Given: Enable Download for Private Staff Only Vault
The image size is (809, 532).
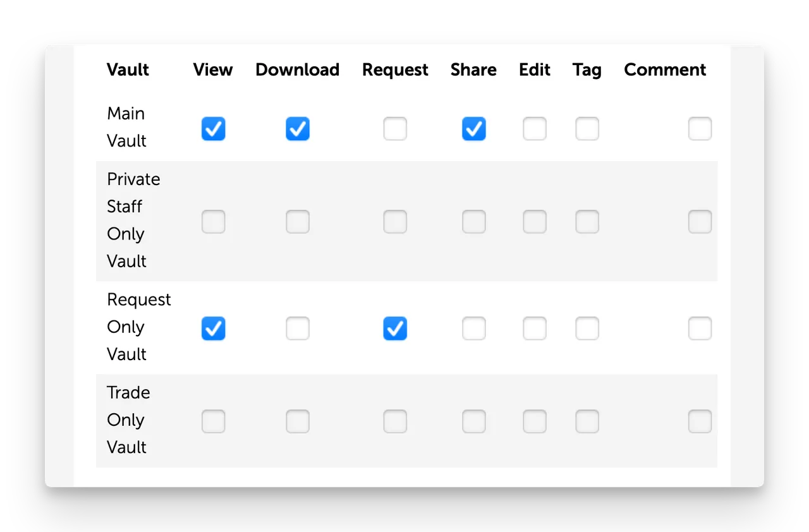Looking at the screenshot, I should 298,222.
